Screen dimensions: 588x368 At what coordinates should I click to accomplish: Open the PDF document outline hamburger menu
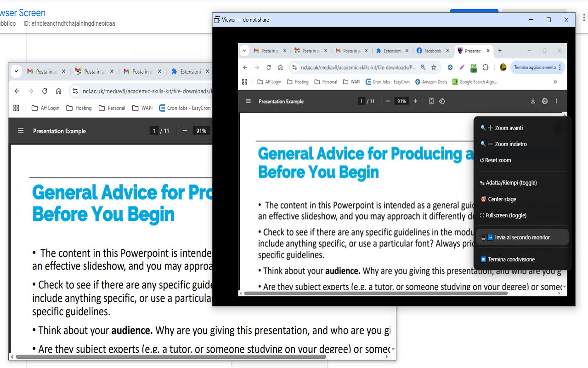coord(248,101)
